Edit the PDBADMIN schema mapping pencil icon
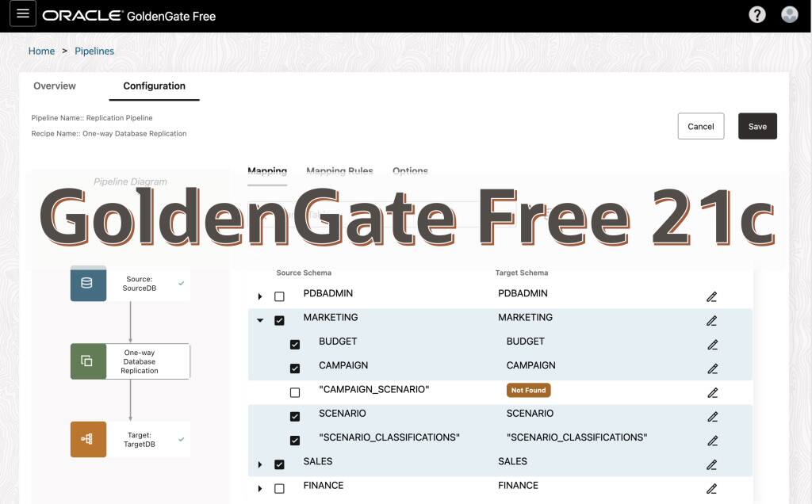Screen dimensions: 812x504 click(x=712, y=296)
